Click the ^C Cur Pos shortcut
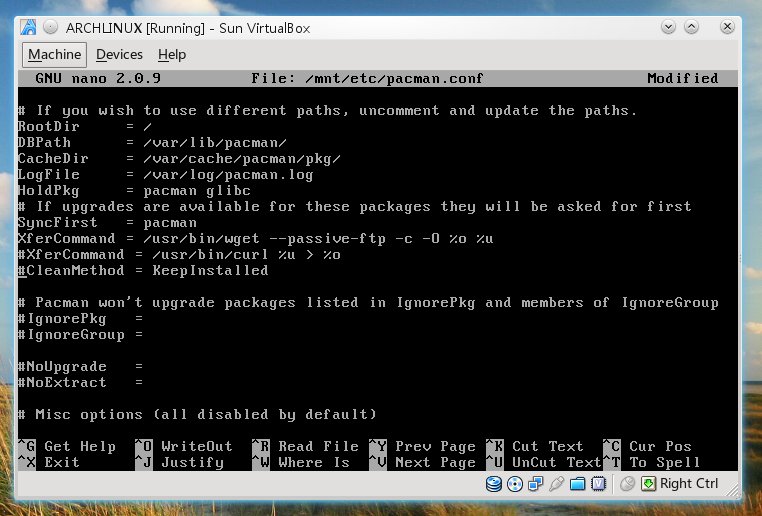 coord(647,447)
